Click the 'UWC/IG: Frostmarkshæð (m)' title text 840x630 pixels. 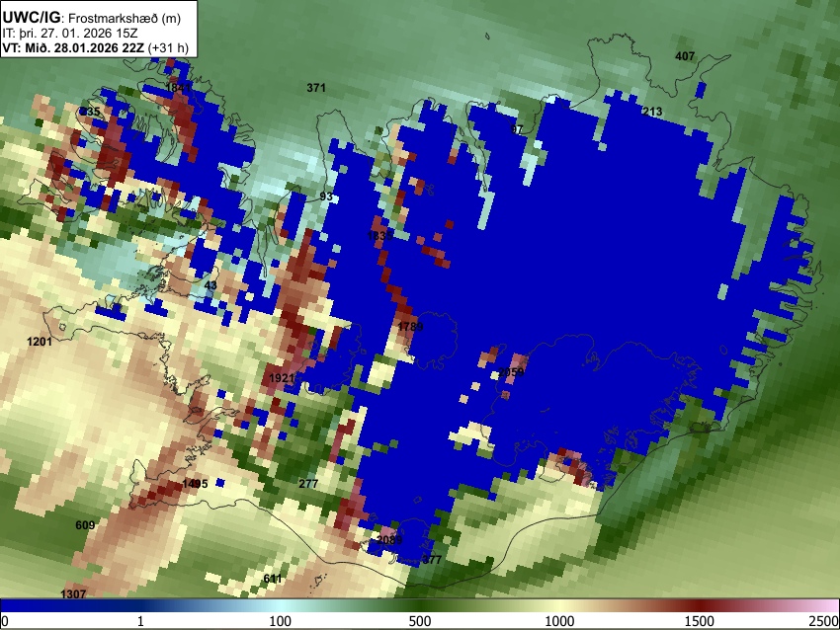[x=91, y=18]
